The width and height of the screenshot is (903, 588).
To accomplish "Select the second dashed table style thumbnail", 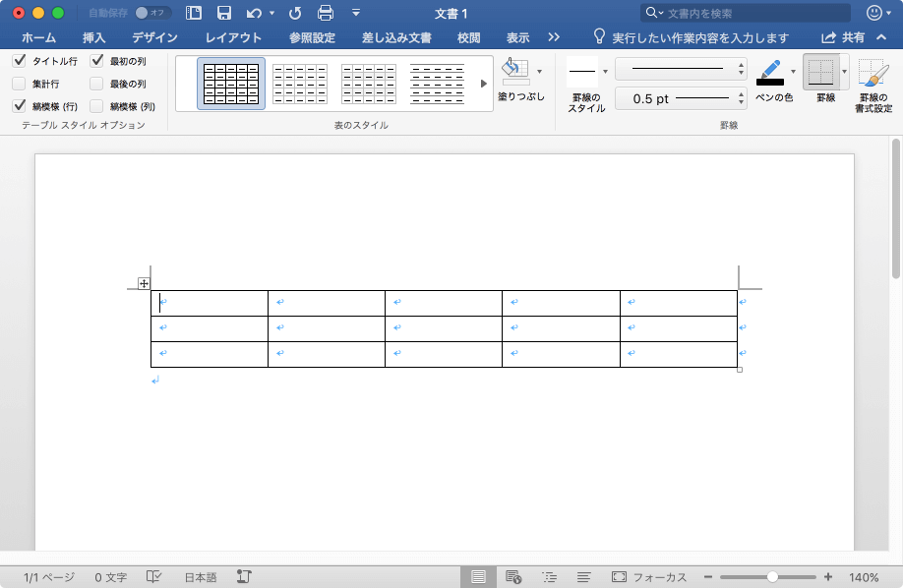I will [x=299, y=84].
